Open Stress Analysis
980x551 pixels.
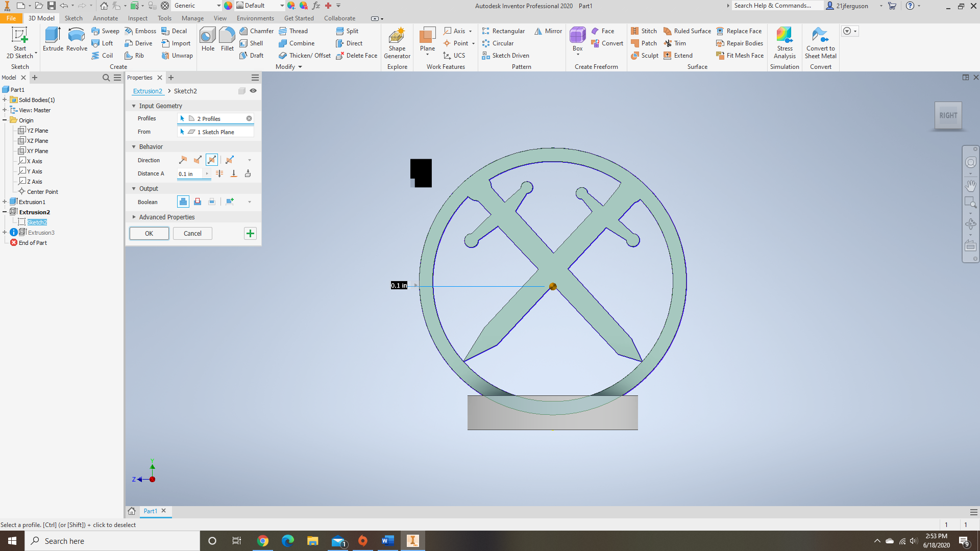tap(785, 43)
